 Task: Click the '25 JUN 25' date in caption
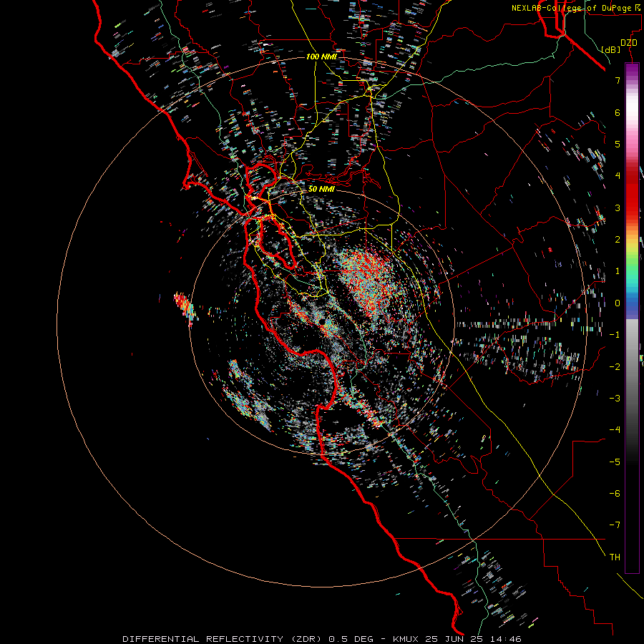pyautogui.click(x=454, y=639)
